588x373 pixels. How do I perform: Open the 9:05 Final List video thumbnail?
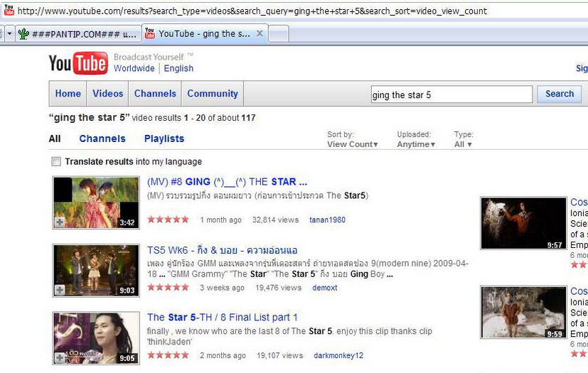point(96,338)
